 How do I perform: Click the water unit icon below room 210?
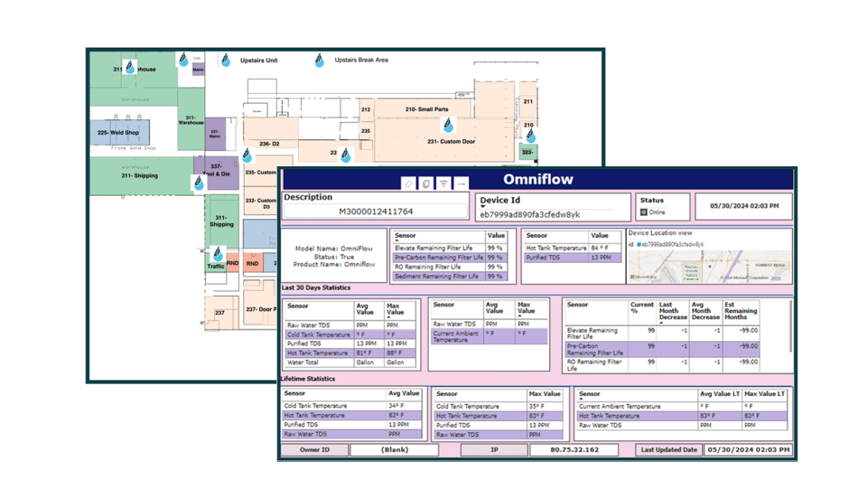pos(531,135)
